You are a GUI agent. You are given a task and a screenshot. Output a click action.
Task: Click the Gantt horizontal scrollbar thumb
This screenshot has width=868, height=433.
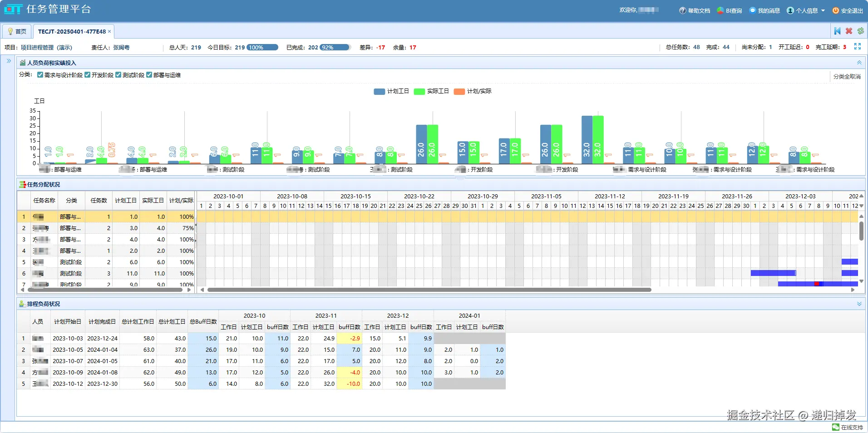pyautogui.click(x=429, y=290)
